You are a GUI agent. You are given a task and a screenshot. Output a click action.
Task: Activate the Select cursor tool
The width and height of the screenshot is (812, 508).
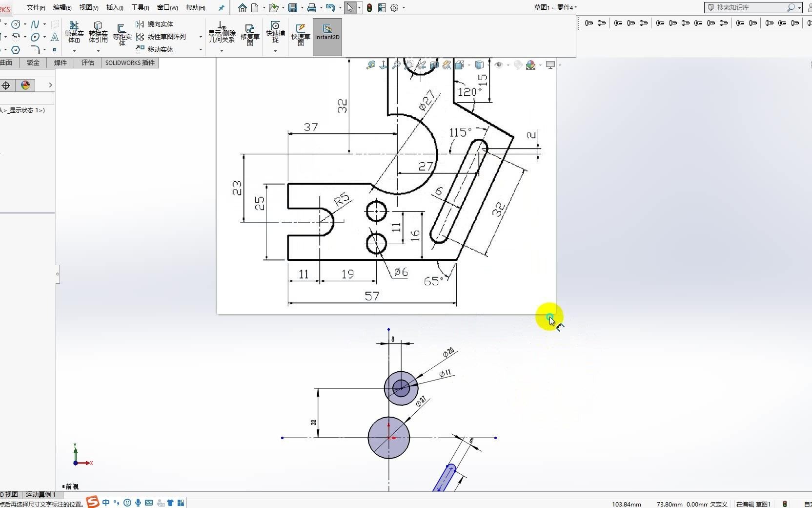[350, 8]
